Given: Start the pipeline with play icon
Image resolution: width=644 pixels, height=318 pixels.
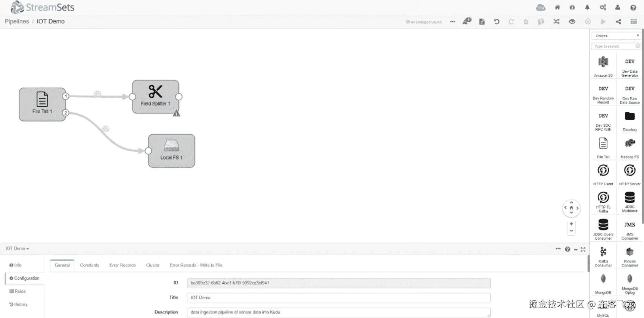Looking at the screenshot, I should click(x=603, y=22).
